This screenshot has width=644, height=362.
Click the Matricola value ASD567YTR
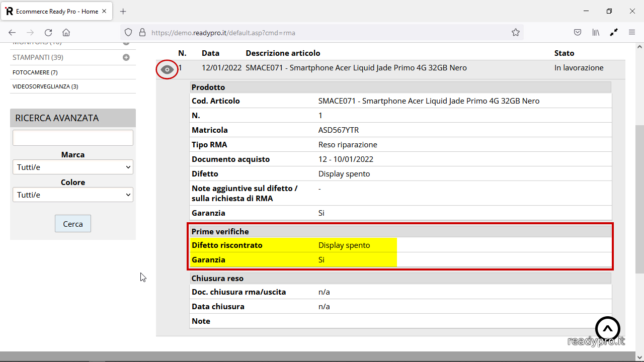coord(339,130)
